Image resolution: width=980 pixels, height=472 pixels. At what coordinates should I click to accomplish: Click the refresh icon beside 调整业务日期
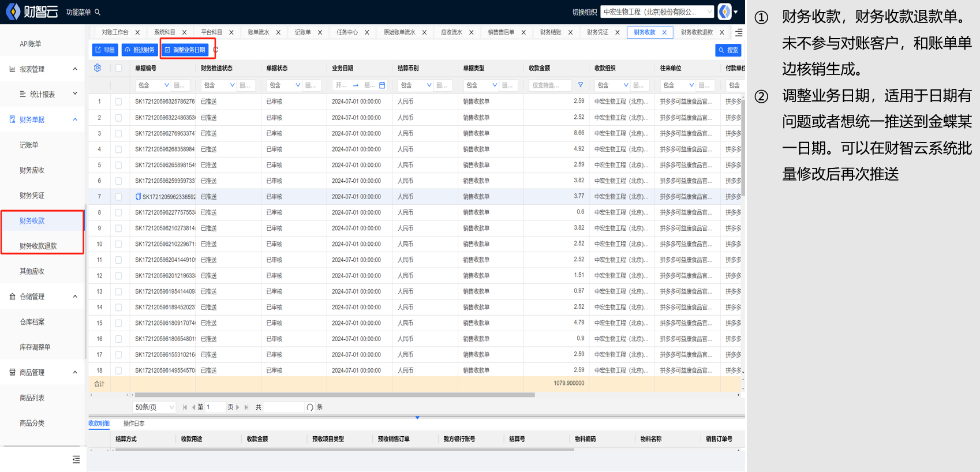tap(216, 50)
